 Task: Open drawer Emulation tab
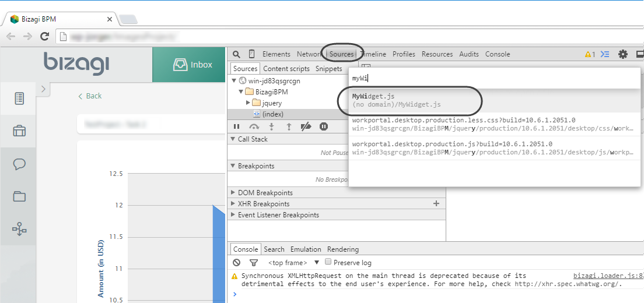pos(306,249)
